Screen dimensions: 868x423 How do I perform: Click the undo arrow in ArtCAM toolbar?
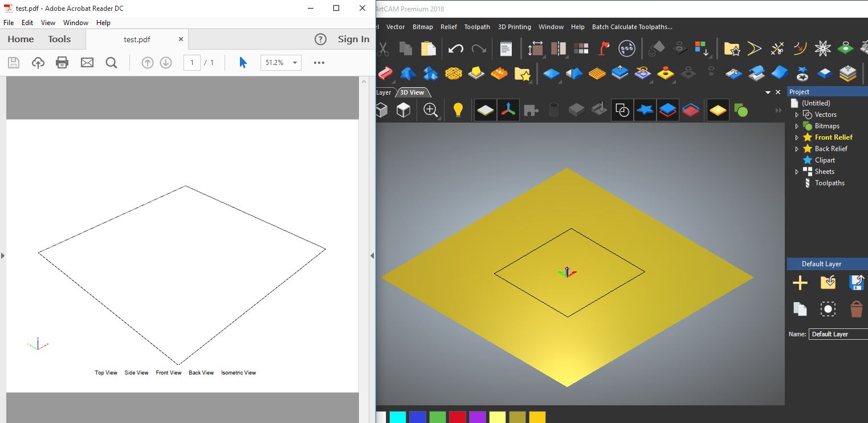(x=455, y=48)
